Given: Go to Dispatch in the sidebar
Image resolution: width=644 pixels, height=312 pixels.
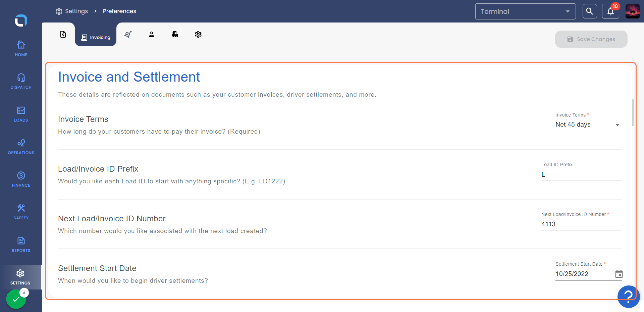Looking at the screenshot, I should [x=21, y=82].
